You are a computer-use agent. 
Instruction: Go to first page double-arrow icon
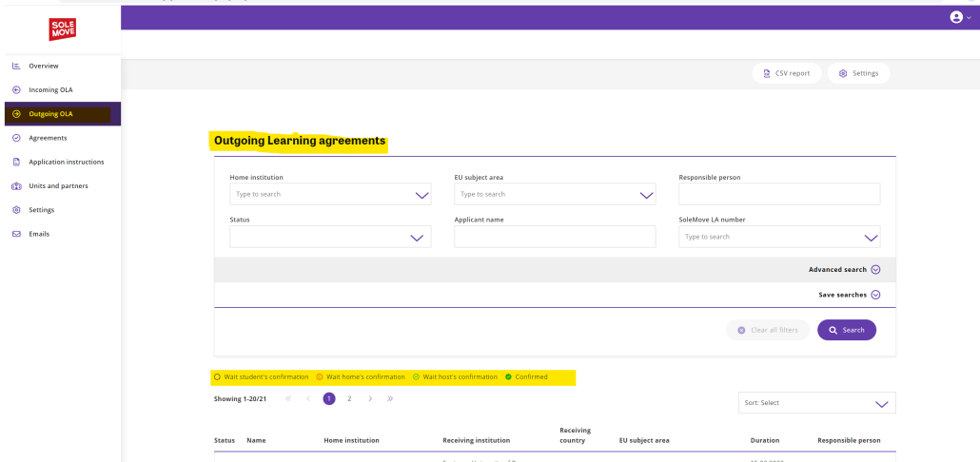288,398
